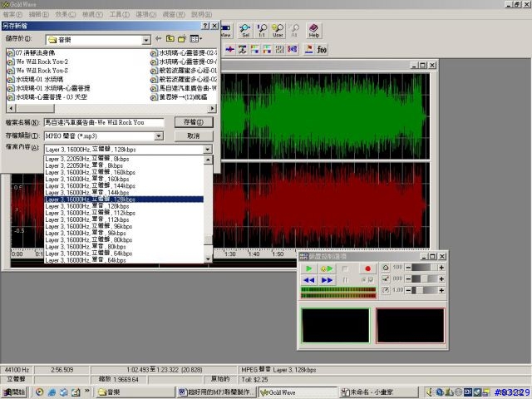
Task: Click the Windows Start button
Action: [15, 392]
